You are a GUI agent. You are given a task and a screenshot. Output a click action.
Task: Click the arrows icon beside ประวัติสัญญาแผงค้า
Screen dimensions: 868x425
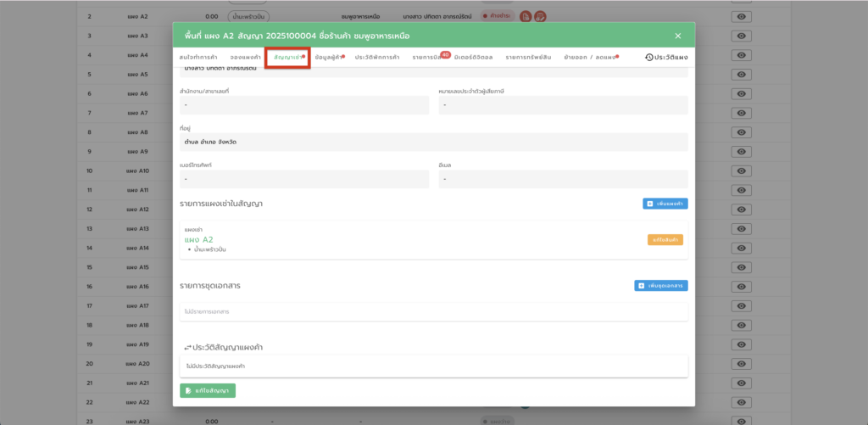coord(186,348)
